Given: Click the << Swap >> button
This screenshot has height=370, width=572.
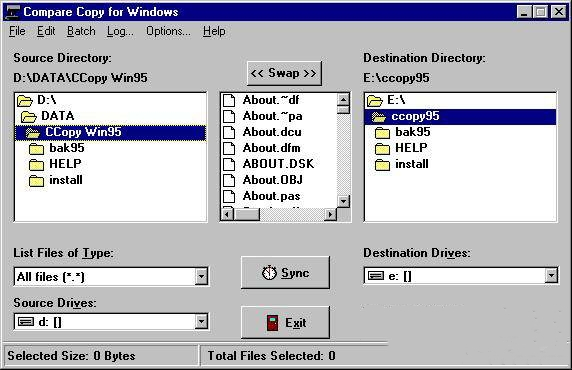Looking at the screenshot, I should 284,73.
